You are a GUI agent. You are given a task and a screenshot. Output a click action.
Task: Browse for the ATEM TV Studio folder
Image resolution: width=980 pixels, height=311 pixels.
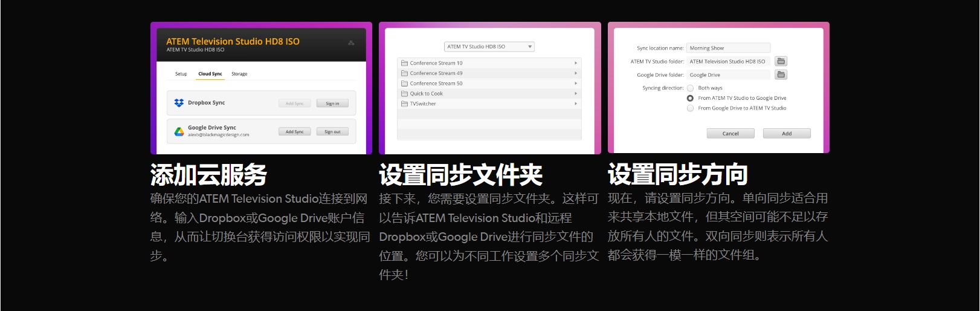tap(781, 61)
